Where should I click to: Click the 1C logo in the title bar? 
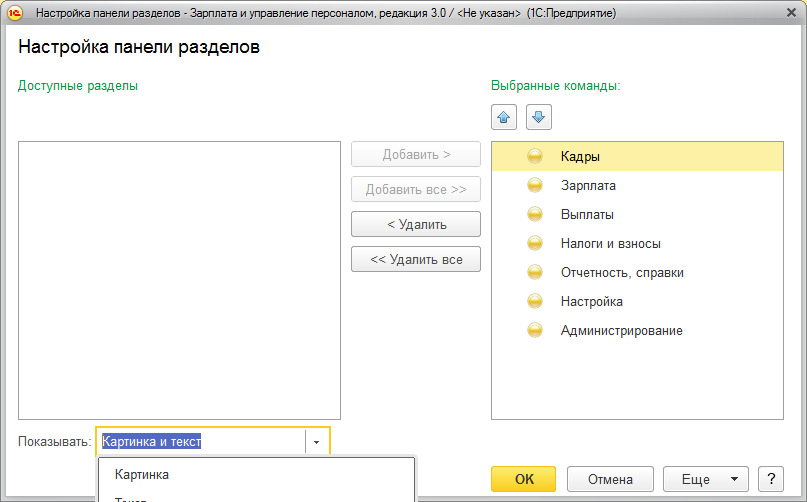pos(14,13)
